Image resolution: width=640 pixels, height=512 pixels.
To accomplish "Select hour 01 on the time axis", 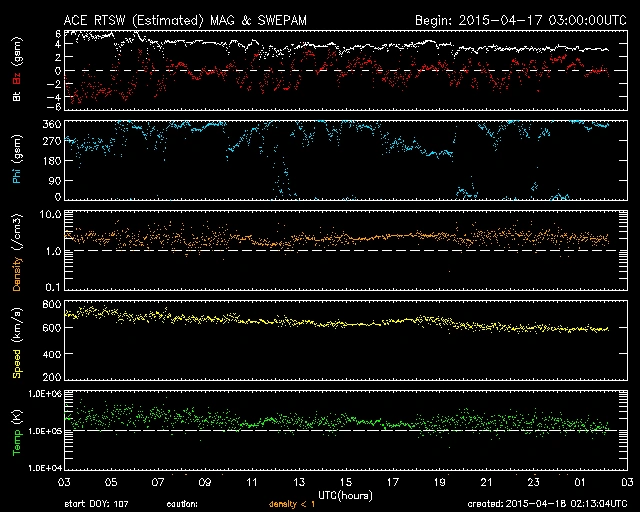I will (580, 481).
